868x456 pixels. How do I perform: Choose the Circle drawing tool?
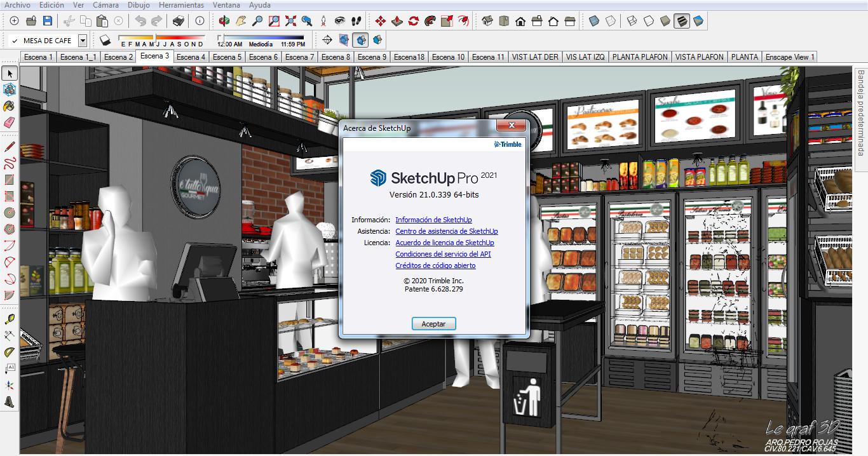click(10, 213)
